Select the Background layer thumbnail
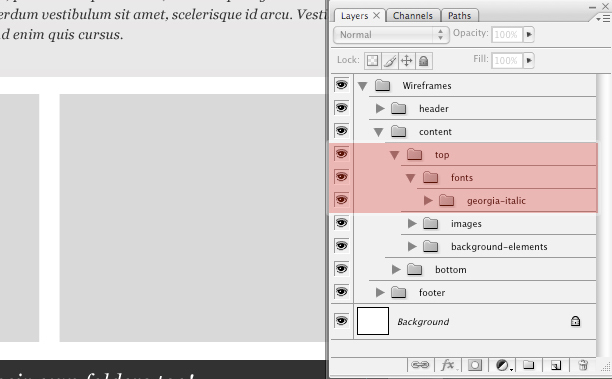The width and height of the screenshot is (612, 379). click(x=373, y=321)
